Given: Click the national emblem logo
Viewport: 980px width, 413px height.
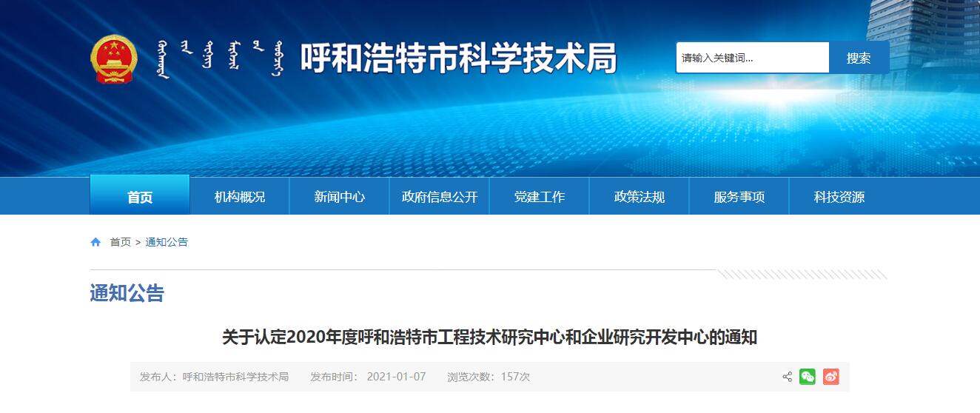Looking at the screenshot, I should tap(114, 58).
